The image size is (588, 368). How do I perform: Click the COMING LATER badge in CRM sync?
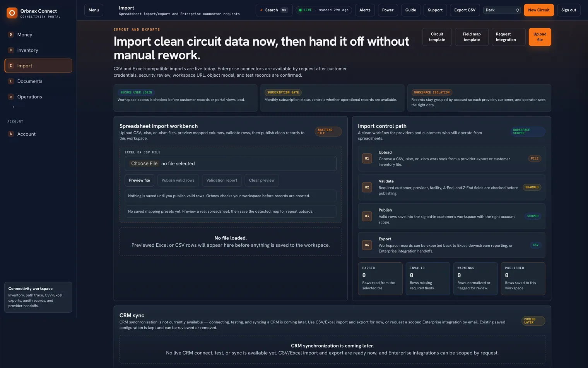[x=533, y=321]
